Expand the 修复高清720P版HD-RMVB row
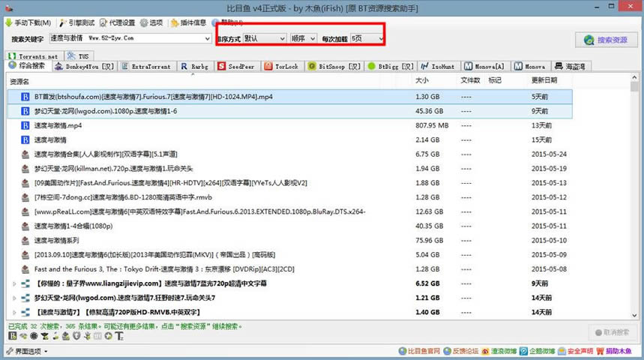The width and height of the screenshot is (644, 360). point(14,312)
